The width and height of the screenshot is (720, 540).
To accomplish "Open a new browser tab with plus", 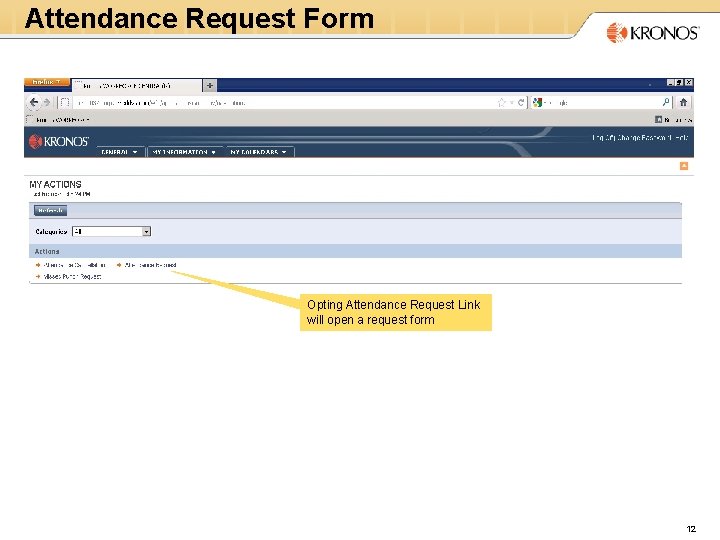I will pos(209,85).
